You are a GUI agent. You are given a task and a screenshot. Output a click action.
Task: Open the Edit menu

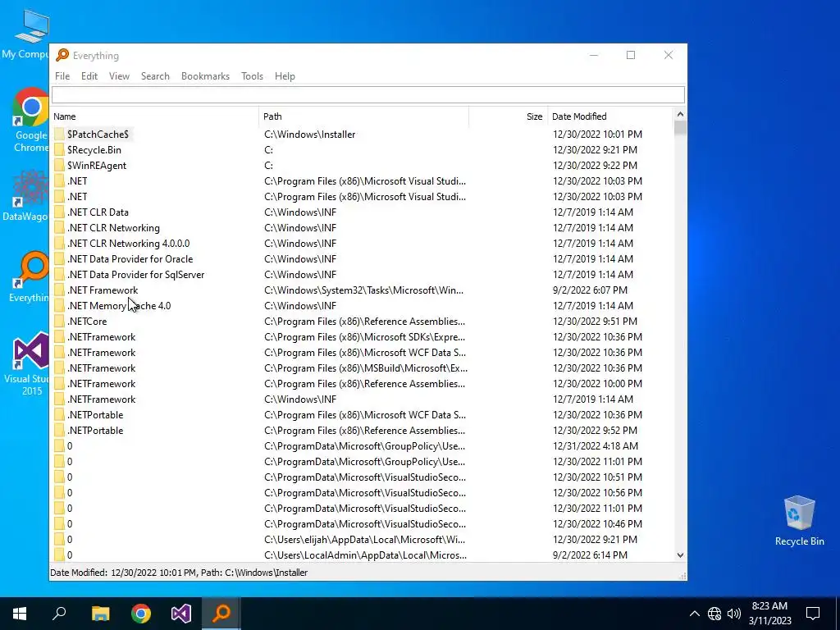(x=89, y=76)
